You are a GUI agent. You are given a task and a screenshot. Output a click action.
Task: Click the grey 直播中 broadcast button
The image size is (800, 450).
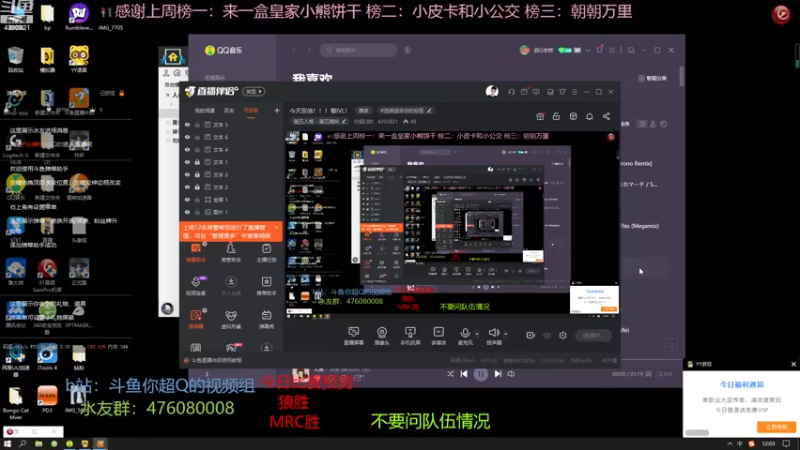[x=593, y=335]
